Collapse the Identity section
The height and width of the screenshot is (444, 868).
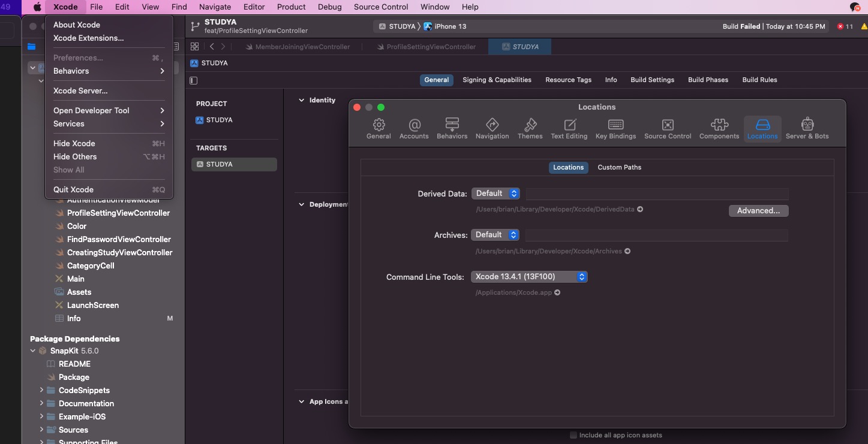pyautogui.click(x=302, y=100)
